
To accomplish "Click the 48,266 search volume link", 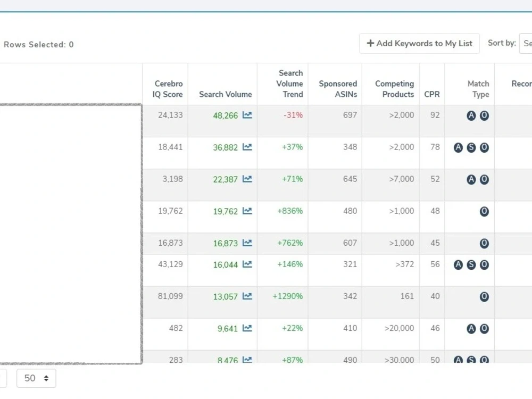I will [x=225, y=115].
